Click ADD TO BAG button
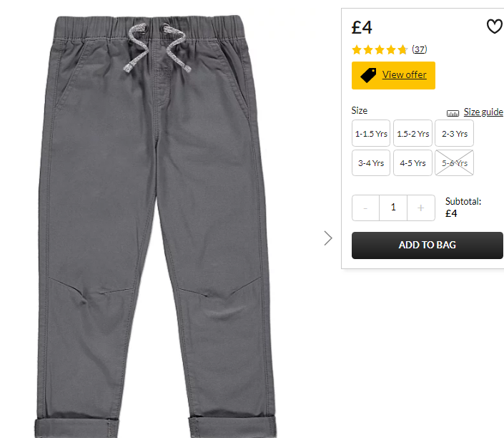 pos(428,245)
